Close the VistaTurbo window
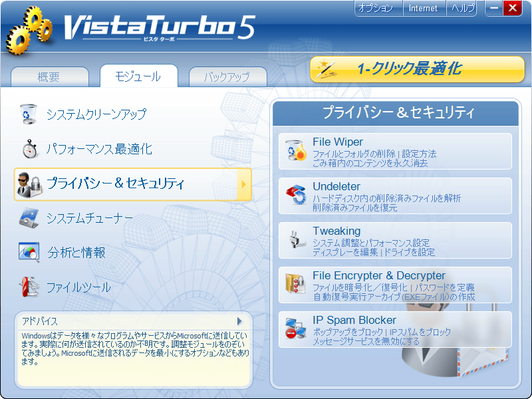This screenshot has width=532, height=399. coord(512,8)
